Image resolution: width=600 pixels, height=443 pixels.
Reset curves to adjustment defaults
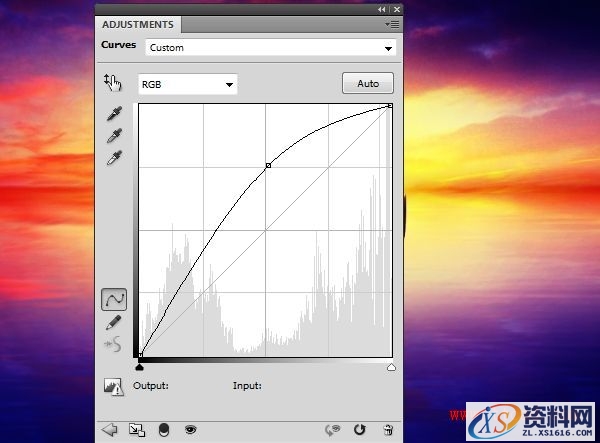(x=360, y=429)
